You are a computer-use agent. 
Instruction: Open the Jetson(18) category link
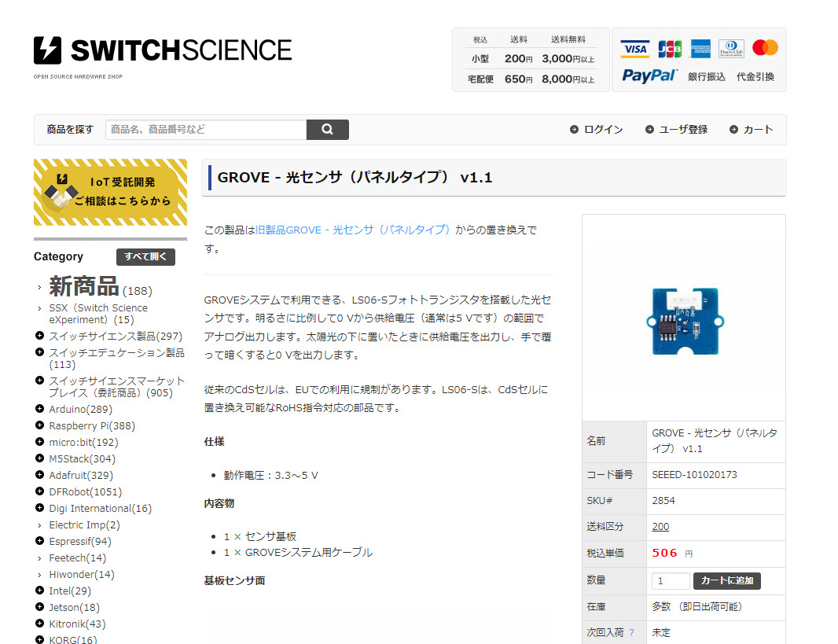74,608
